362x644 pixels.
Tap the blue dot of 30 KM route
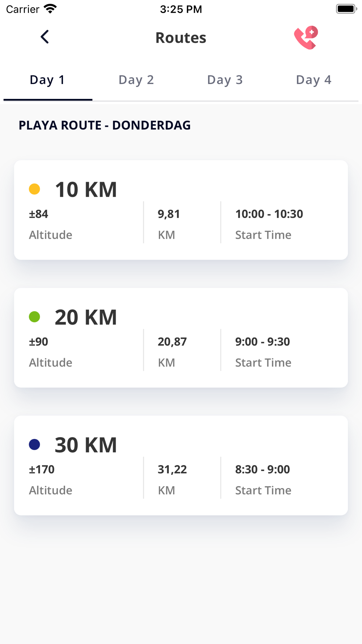pyautogui.click(x=34, y=444)
